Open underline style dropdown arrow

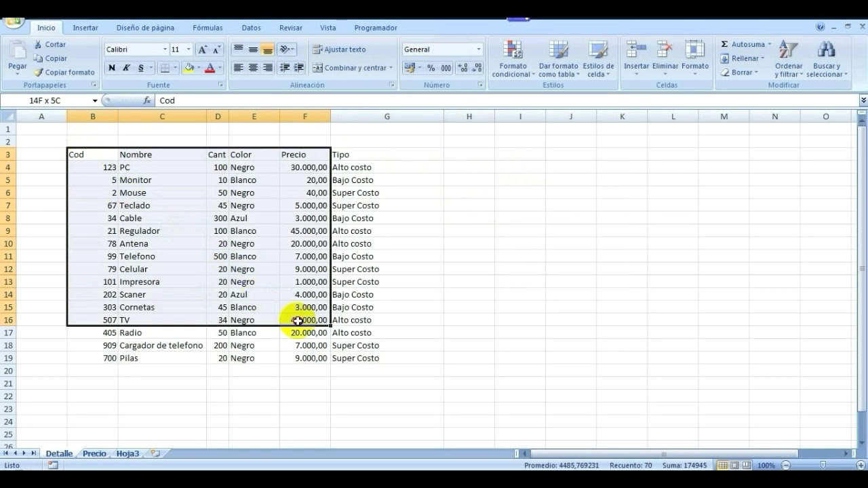(151, 68)
